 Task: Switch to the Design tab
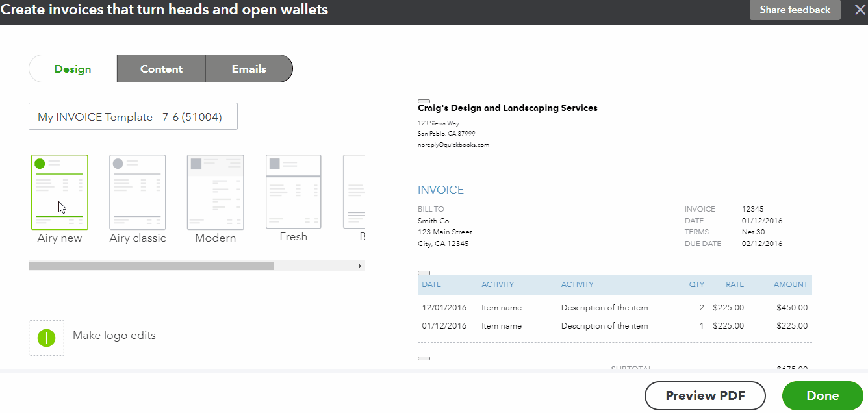point(73,69)
